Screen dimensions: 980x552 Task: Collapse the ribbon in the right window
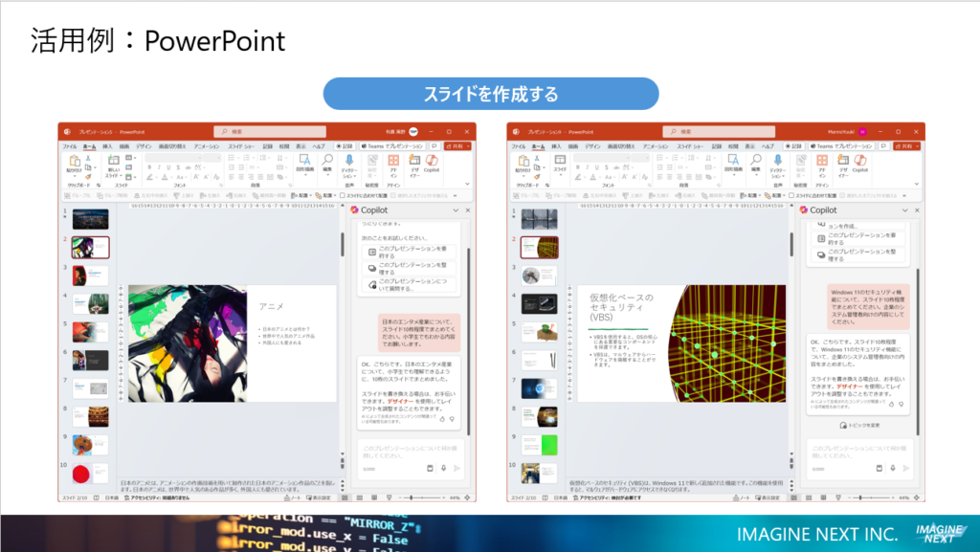[x=916, y=185]
